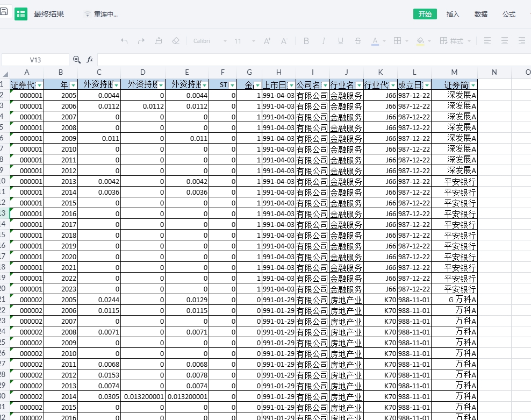Open filter dropdown for 公司名 column I
531x420 pixels.
coord(326,85)
